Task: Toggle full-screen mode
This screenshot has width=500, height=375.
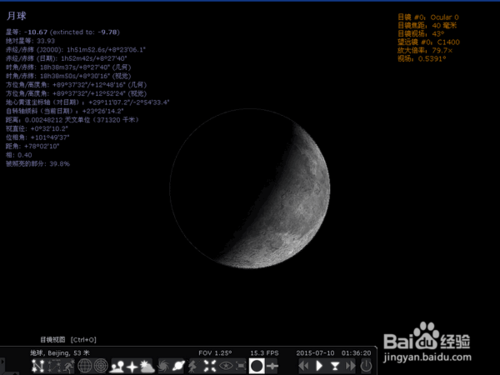Action: (241, 366)
